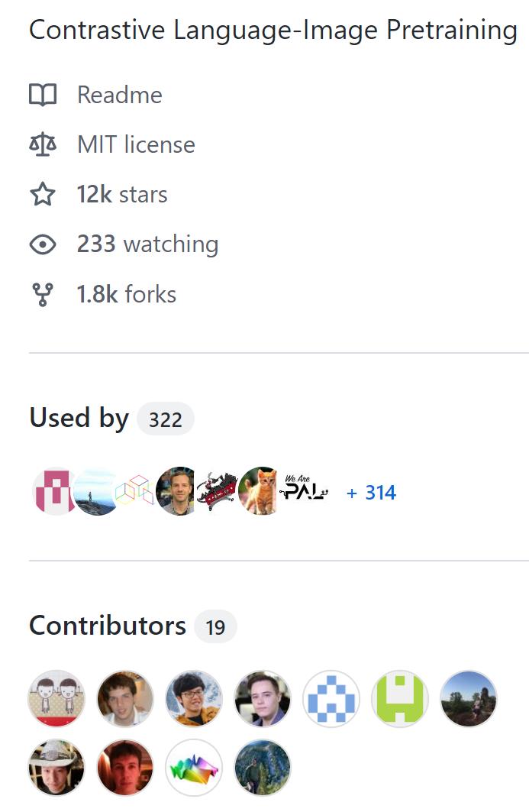529x812 pixels.
Task: Click the fork icon next to 1.8k forks
Action: click(43, 293)
